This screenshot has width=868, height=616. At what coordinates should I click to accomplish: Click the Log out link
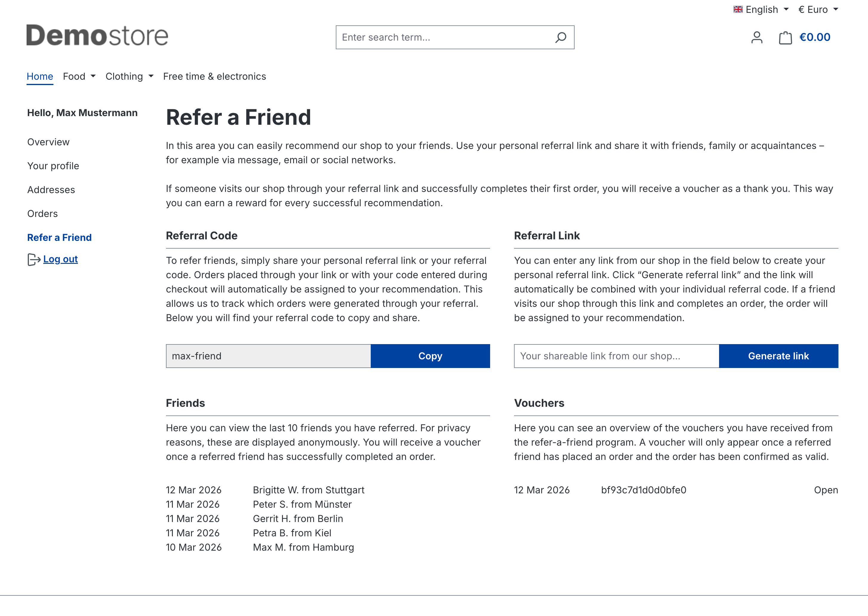tap(60, 259)
